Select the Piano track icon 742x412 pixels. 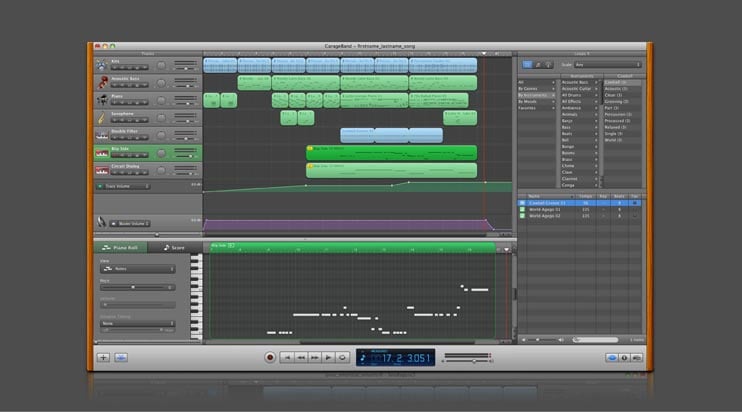point(102,100)
